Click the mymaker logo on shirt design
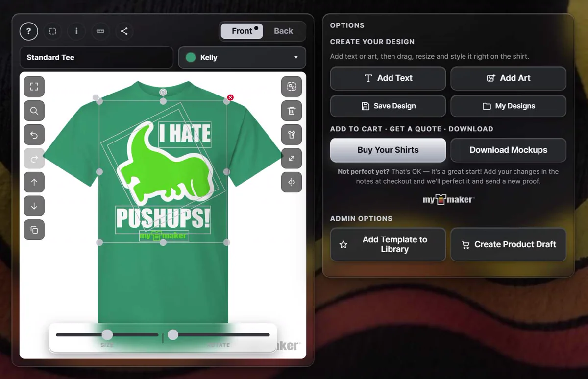Screen dimensions: 588x379 coord(163,236)
